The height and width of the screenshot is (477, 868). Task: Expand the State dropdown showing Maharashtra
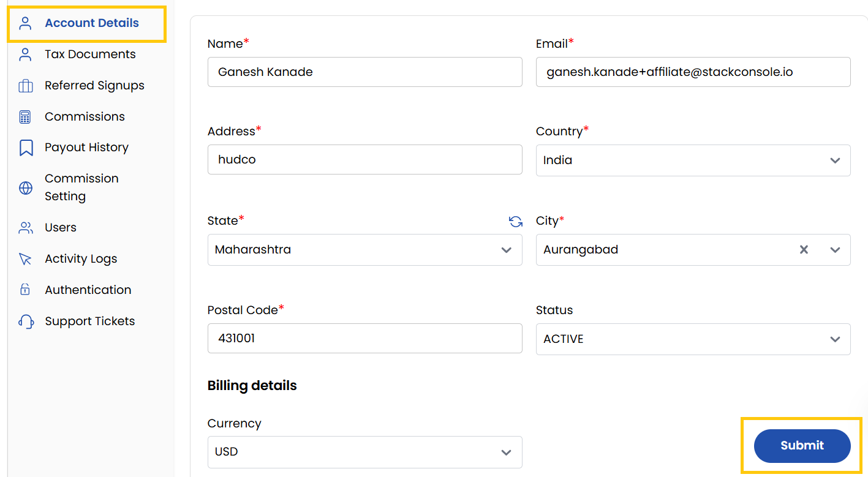[364, 250]
